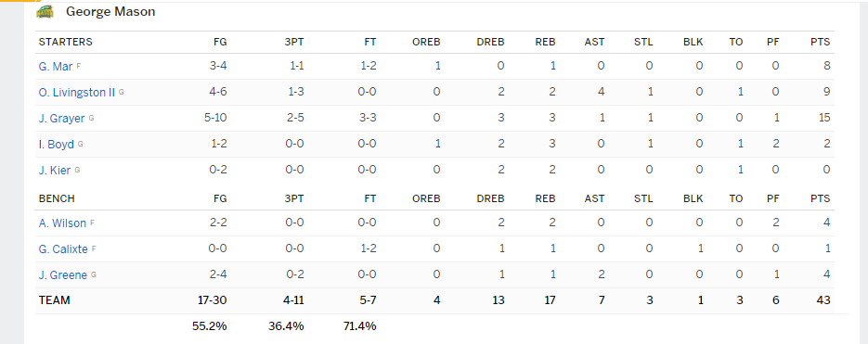Click J. Grayer's 15 points value

click(x=824, y=119)
